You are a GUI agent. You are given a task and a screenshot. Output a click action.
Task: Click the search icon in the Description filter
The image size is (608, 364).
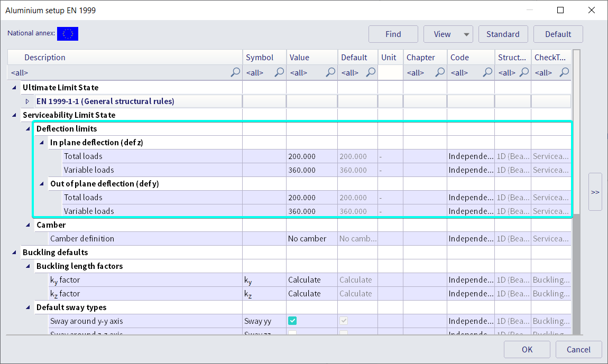[x=235, y=72]
